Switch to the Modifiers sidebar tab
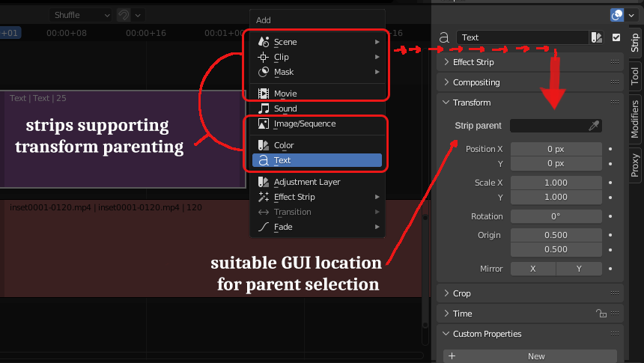 (x=635, y=119)
